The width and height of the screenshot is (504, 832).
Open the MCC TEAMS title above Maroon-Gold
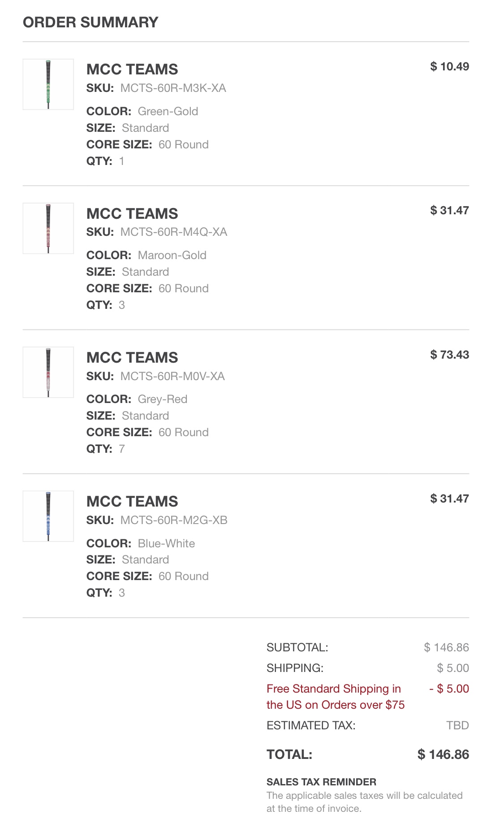click(x=132, y=213)
